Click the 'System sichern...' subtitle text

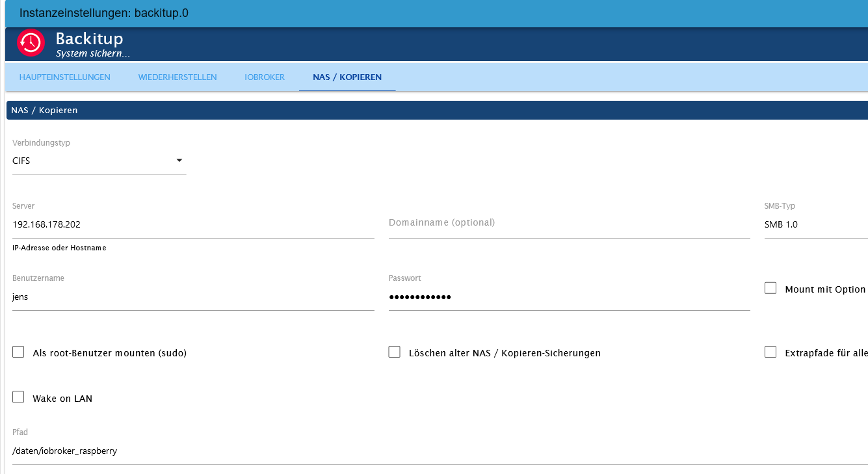(93, 54)
